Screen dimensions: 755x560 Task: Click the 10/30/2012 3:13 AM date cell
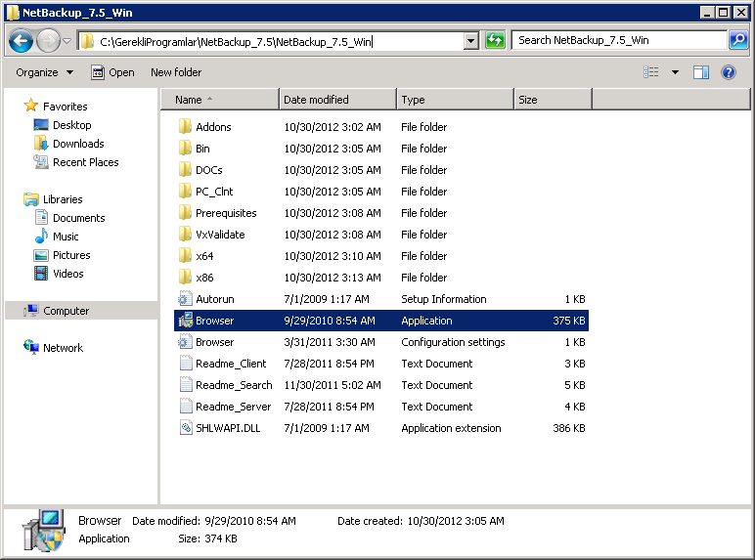coord(333,278)
